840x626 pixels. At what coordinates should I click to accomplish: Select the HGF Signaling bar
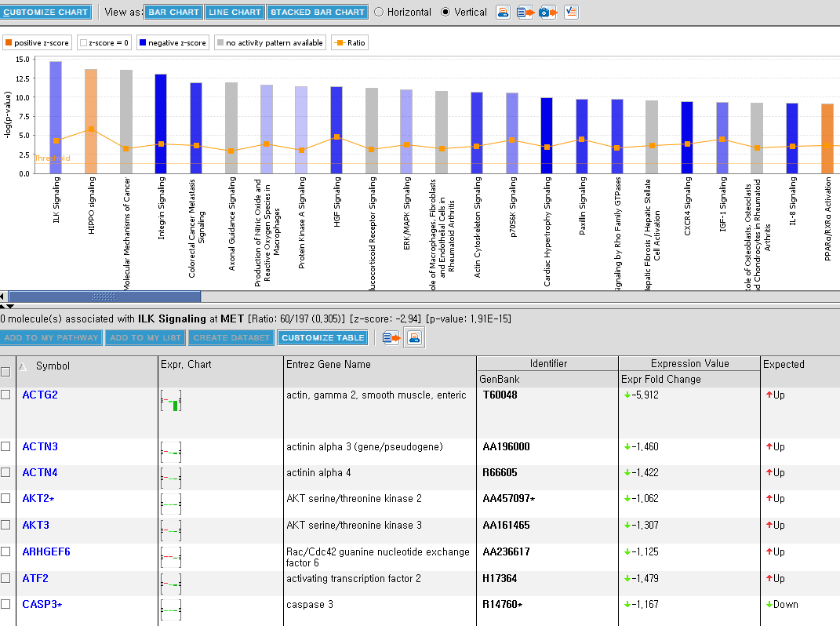(x=336, y=130)
